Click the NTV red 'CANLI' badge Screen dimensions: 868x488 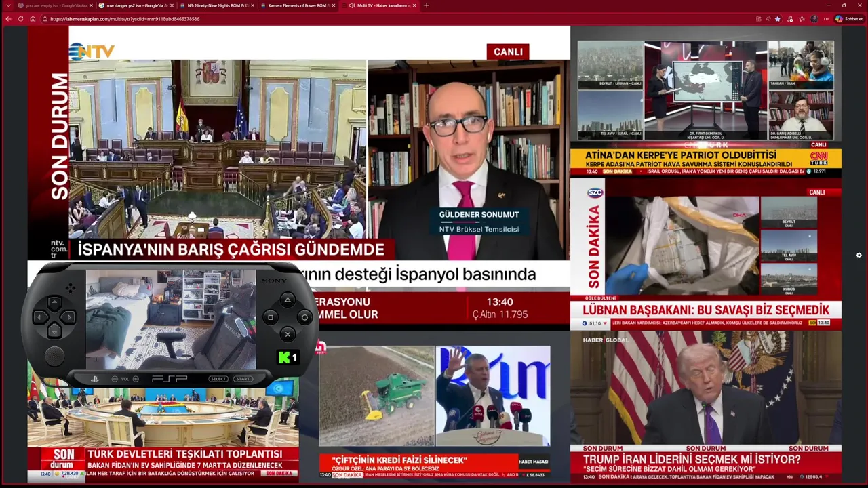[x=508, y=52]
